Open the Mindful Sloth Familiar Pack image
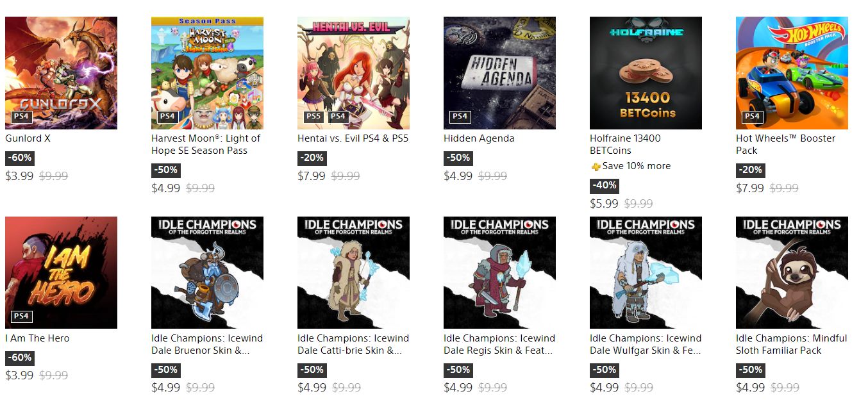This screenshot has height=412, width=868. click(792, 272)
